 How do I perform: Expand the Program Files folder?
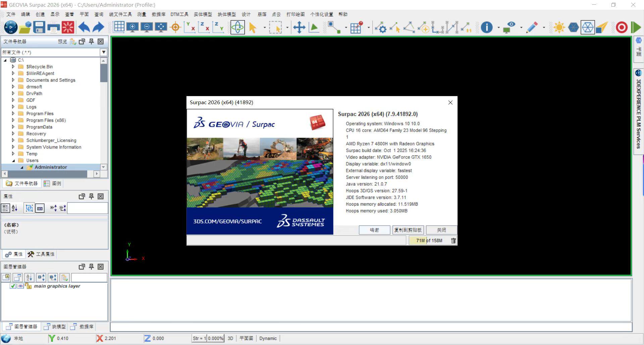pos(13,114)
